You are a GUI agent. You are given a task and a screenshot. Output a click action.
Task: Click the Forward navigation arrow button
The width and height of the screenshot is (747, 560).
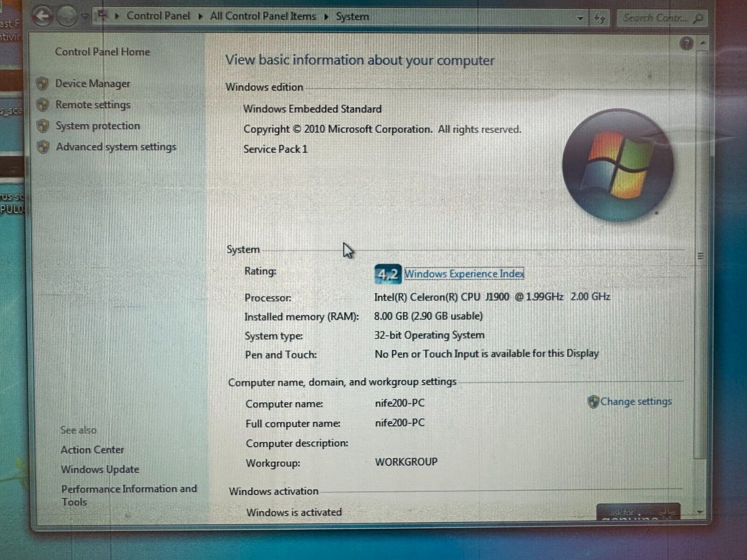pyautogui.click(x=68, y=17)
